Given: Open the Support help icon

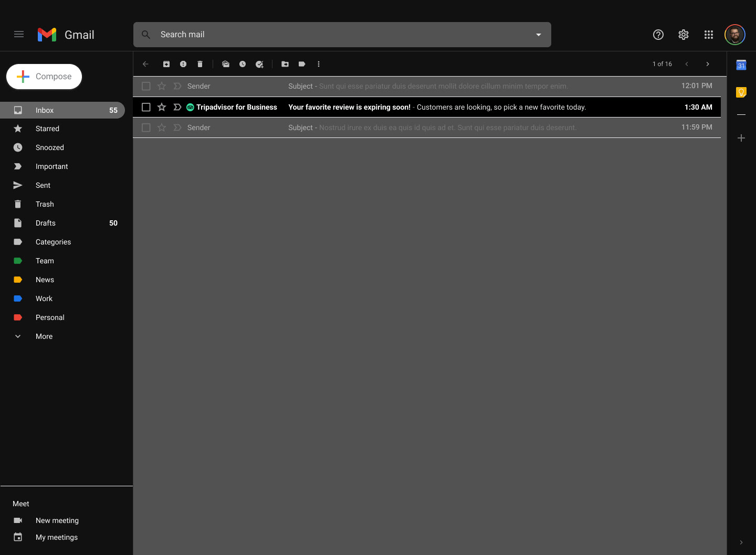Looking at the screenshot, I should 658,35.
